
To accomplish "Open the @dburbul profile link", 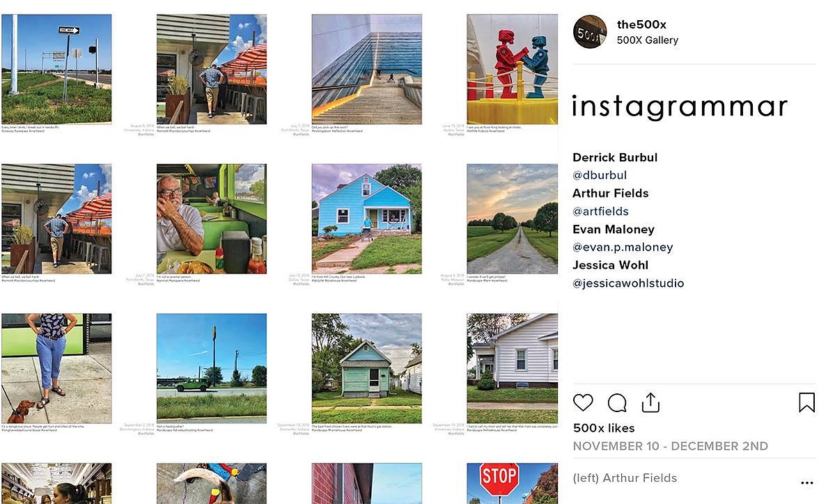I will tap(599, 175).
